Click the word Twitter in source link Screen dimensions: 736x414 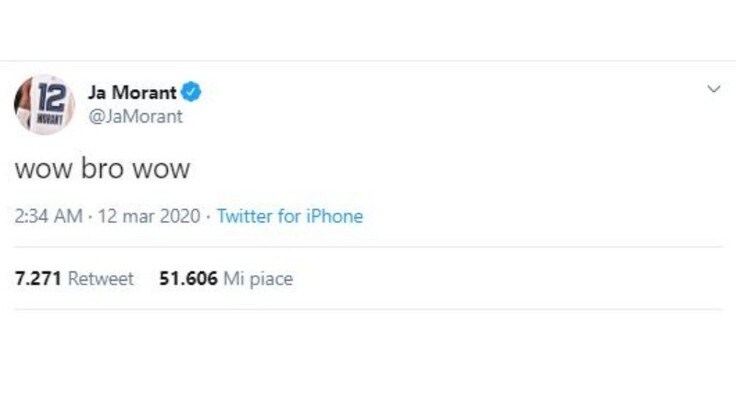coord(245,216)
